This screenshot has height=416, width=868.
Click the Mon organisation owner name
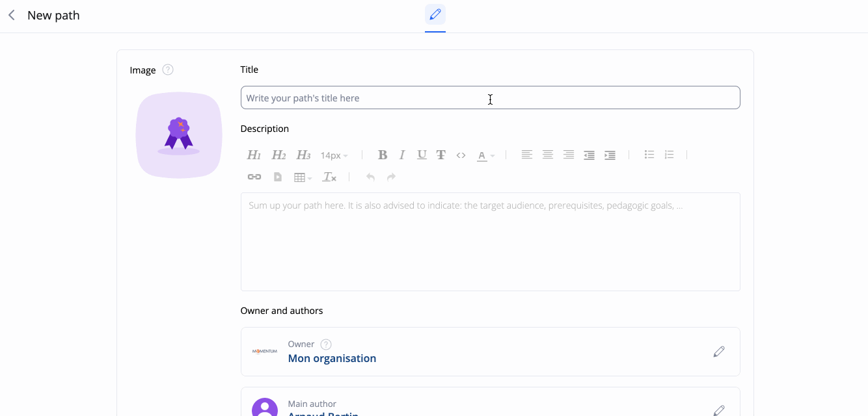coord(332,358)
